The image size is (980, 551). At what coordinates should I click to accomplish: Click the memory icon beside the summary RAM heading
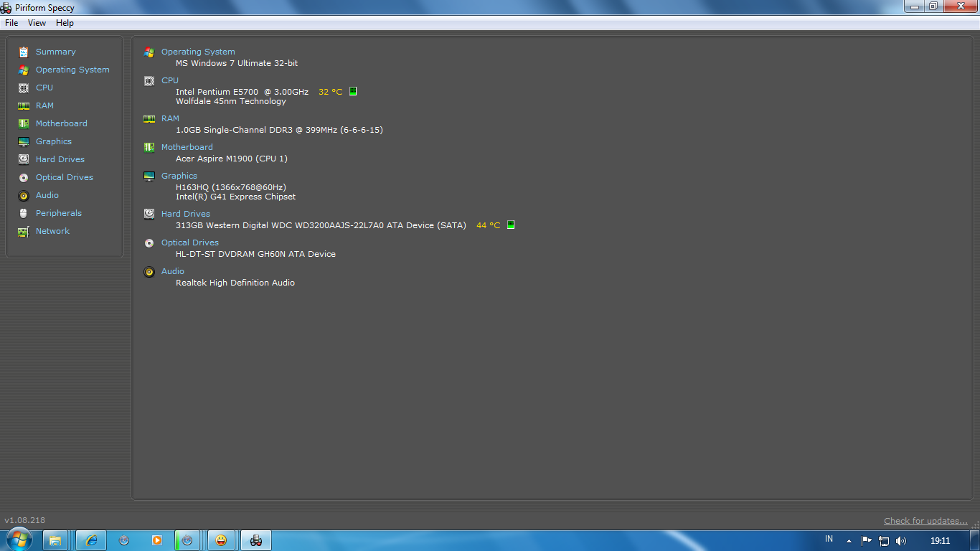(x=149, y=119)
